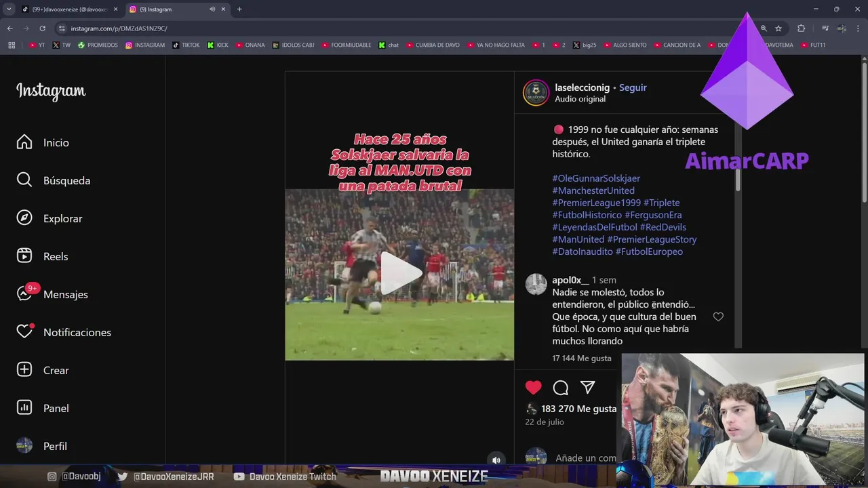Open hashtag #Triplete
Image resolution: width=868 pixels, height=488 pixels.
(661, 203)
